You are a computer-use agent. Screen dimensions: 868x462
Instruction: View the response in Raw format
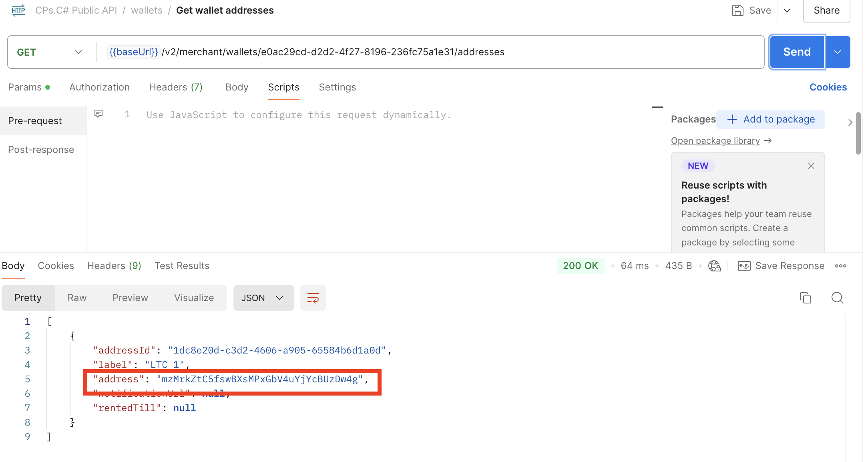[76, 297]
